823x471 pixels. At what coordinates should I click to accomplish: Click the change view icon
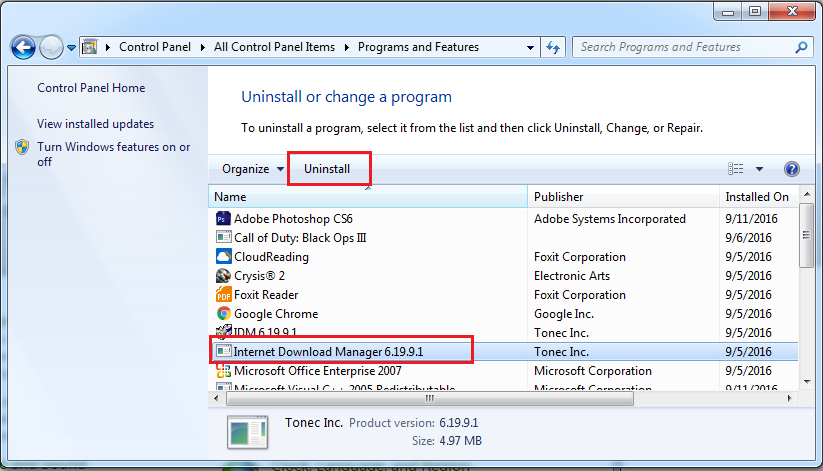coord(737,169)
